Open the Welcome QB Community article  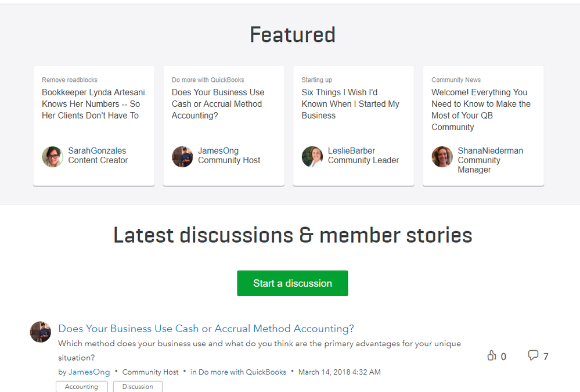pyautogui.click(x=481, y=110)
